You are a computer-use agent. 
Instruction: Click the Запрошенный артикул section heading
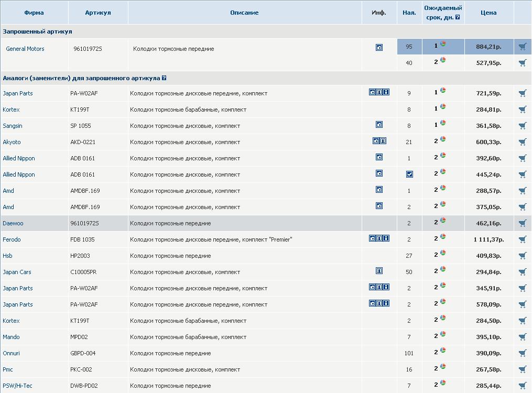pyautogui.click(x=37, y=31)
